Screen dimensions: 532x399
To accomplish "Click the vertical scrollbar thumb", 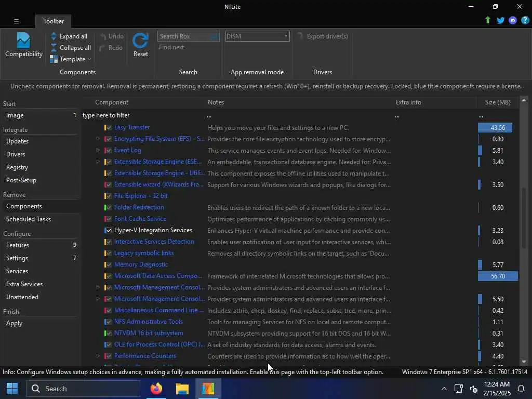I will (x=524, y=217).
